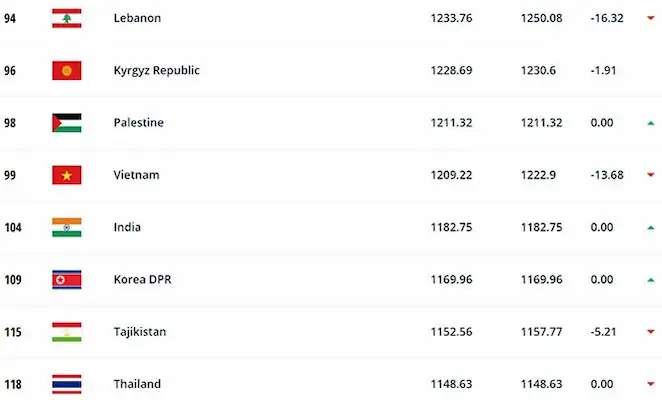
Task: Click the Thailand country name
Action: coord(138,383)
